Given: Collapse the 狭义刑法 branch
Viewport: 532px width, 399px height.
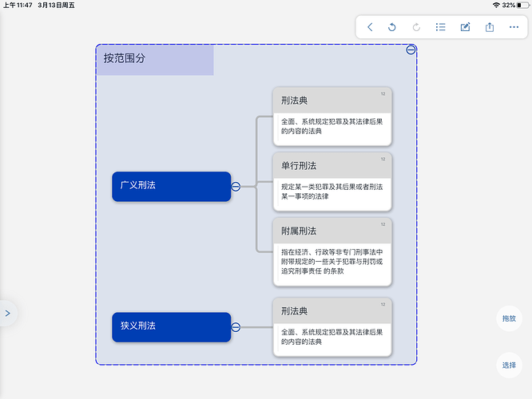Looking at the screenshot, I should (236, 327).
